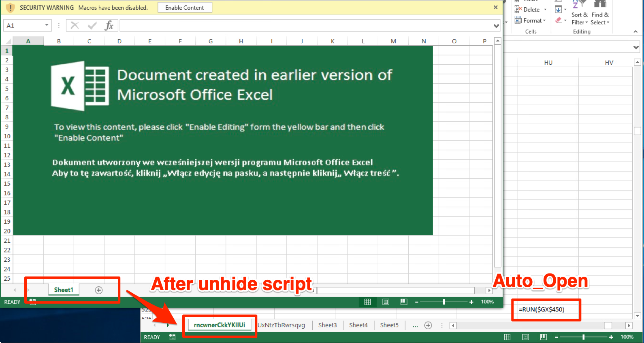Image resolution: width=644 pixels, height=343 pixels.
Task: Switch to Sheet4 tab in back window
Action: 358,325
